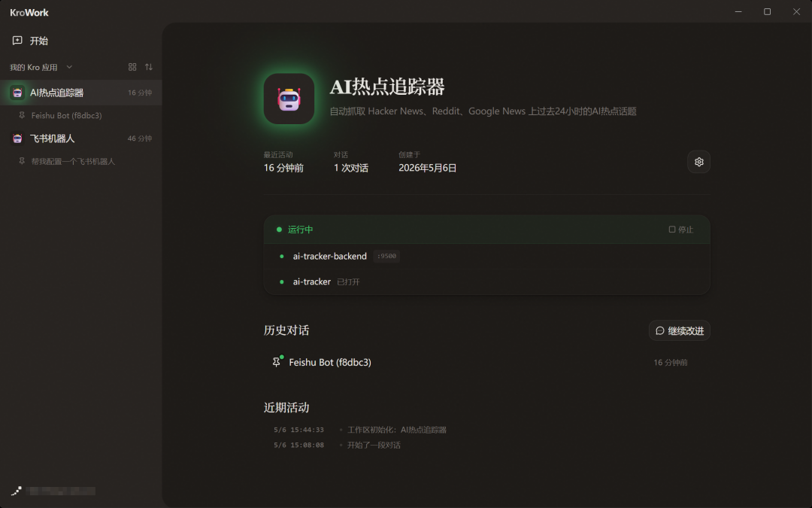Image resolution: width=812 pixels, height=508 pixels.
Task: Click activity entry 开始了一段对话
Action: [x=374, y=445]
